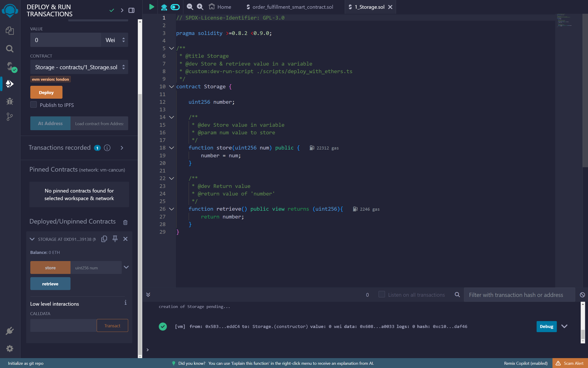The image size is (588, 368).
Task: Fold the comment block at line 5
Action: pos(172,48)
